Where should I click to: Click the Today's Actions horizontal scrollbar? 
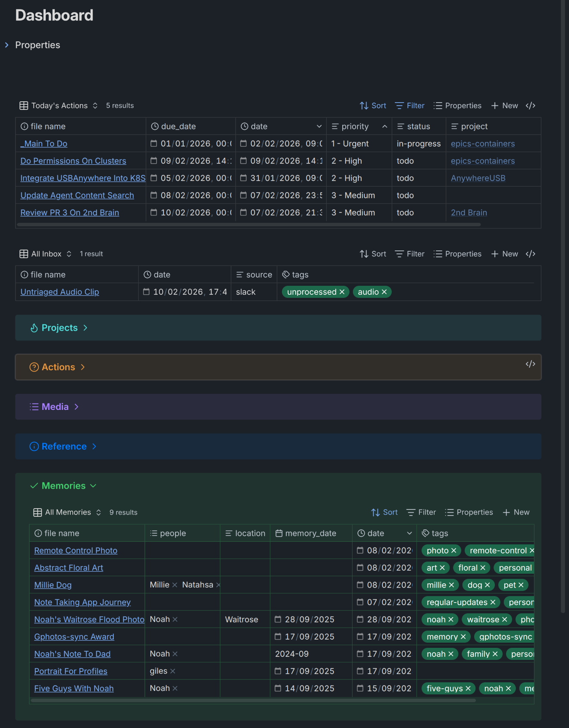pos(249,225)
